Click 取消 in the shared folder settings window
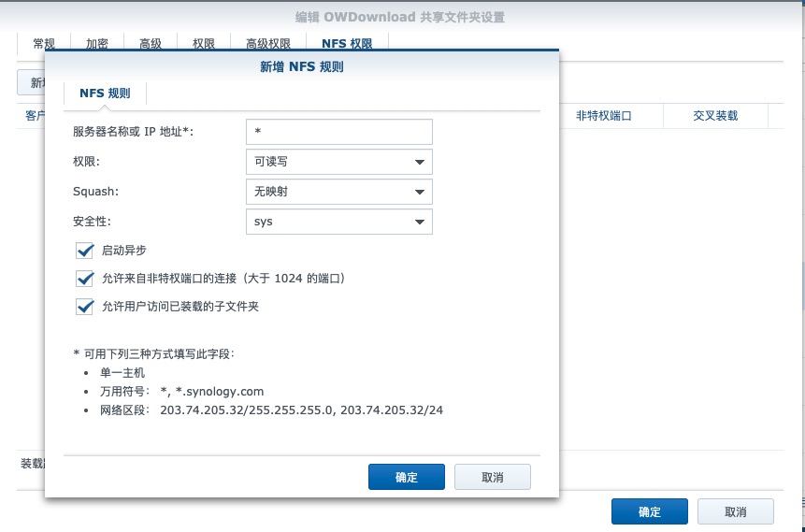This screenshot has width=805, height=532. (735, 512)
